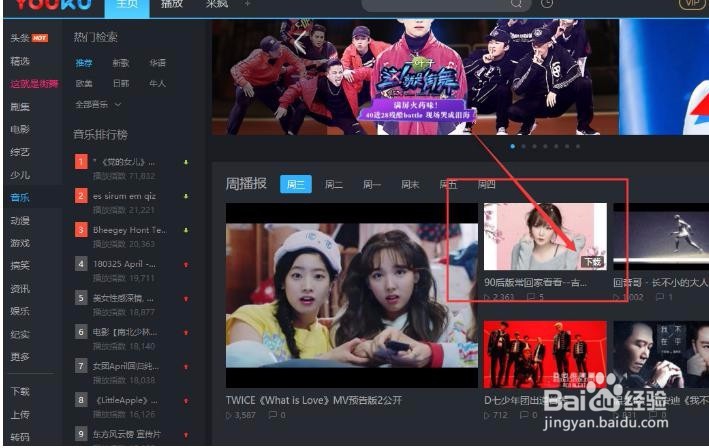Open the es sirum em qiz song

(x=124, y=196)
